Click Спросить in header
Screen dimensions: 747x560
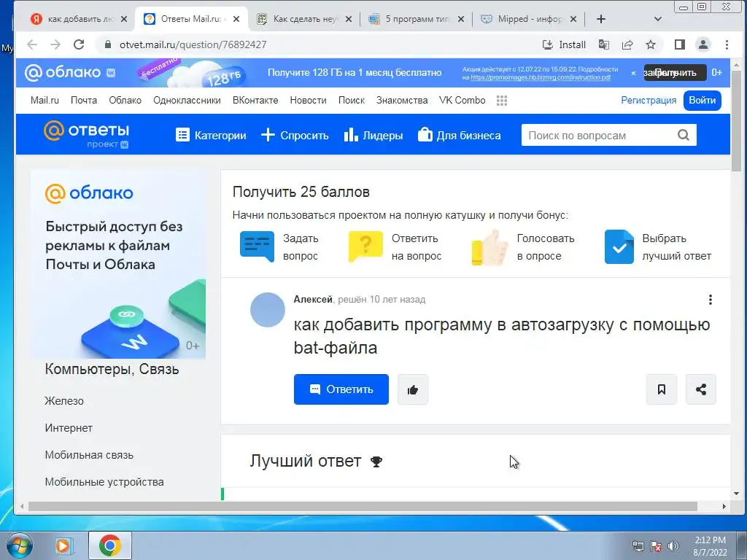295,135
